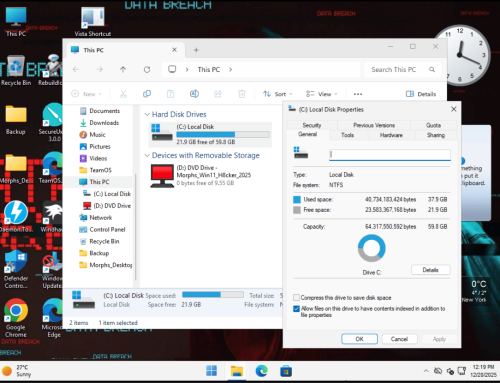This screenshot has height=383, width=500.
Task: Open DaemonTools desktop shortcut
Action: pyautogui.click(x=16, y=217)
